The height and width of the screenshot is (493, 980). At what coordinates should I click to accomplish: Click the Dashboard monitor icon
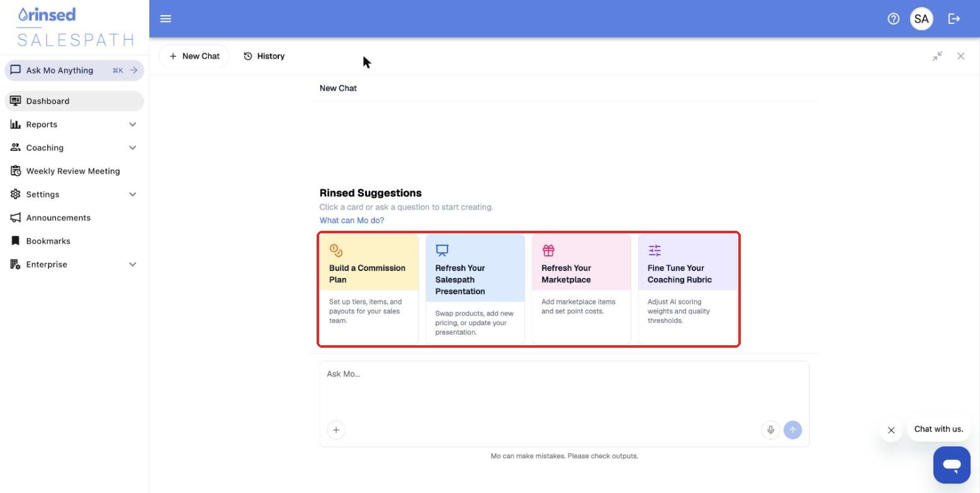[x=16, y=101]
